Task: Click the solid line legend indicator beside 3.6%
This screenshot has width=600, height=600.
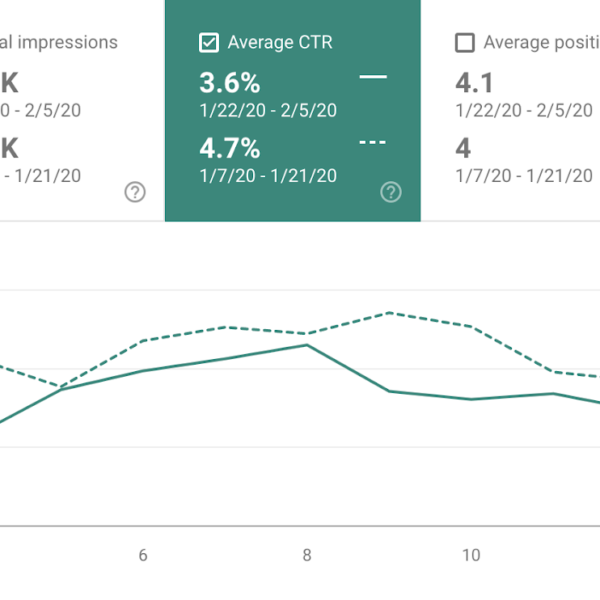Action: (x=372, y=78)
